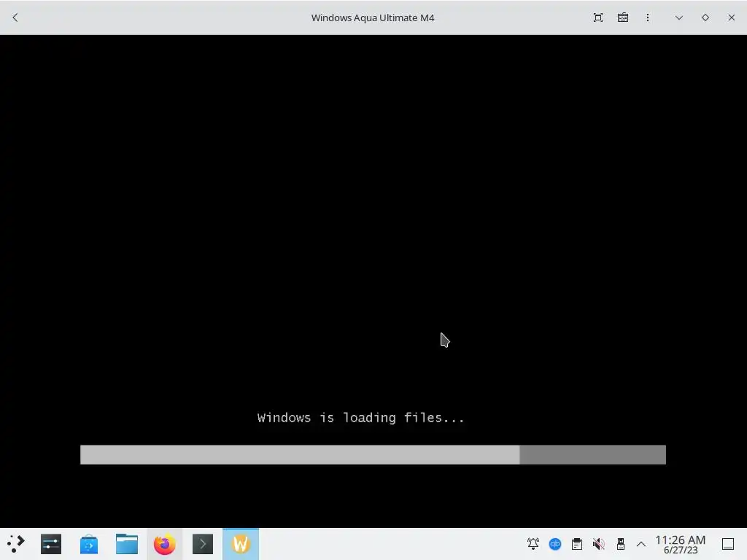This screenshot has height=560, width=747.
Task: Open the clipboard tray icon
Action: click(577, 544)
